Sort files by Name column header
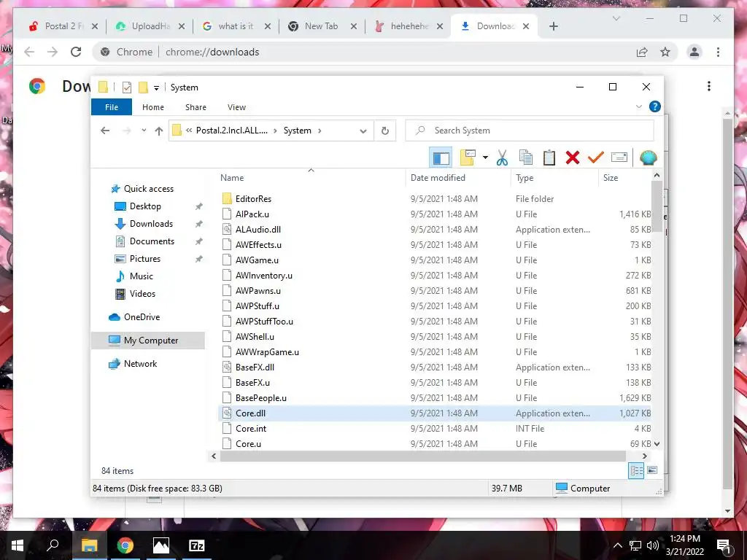 coord(232,178)
